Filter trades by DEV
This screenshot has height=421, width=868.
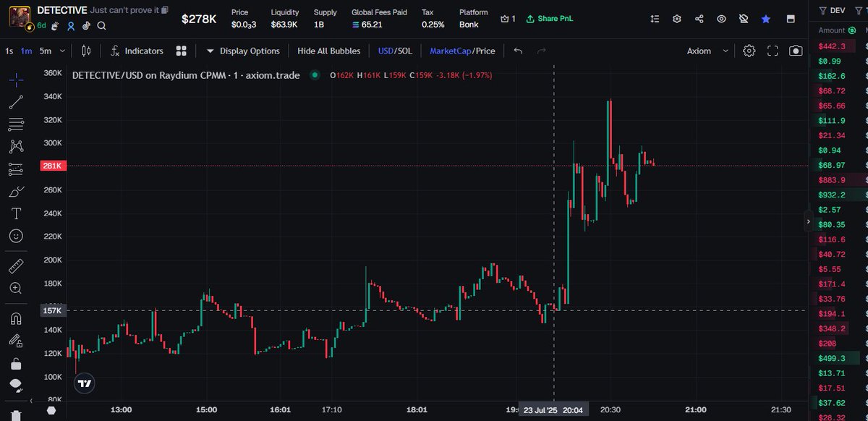(x=832, y=10)
